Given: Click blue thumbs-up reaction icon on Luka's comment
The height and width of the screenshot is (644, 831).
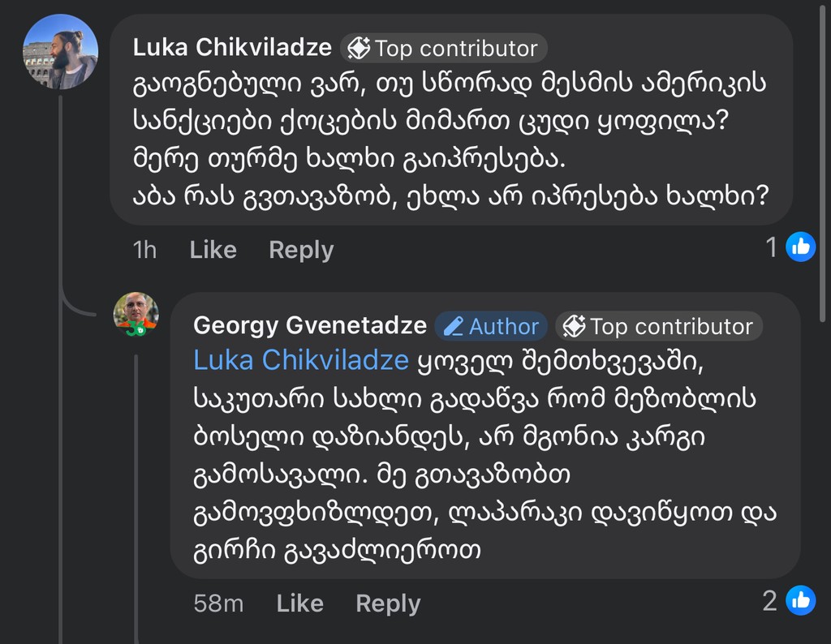Looking at the screenshot, I should click(x=801, y=247).
